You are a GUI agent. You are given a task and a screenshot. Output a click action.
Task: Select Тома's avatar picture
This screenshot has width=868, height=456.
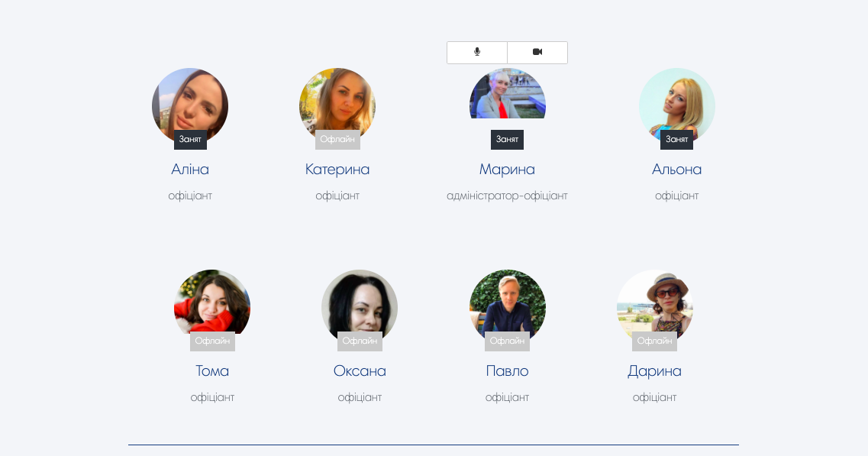pos(212,307)
